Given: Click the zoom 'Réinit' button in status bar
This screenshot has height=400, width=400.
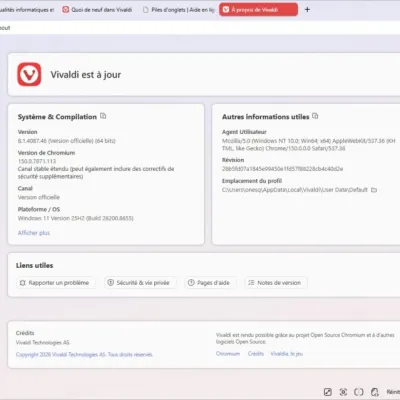Looking at the screenshot, I should (x=393, y=392).
